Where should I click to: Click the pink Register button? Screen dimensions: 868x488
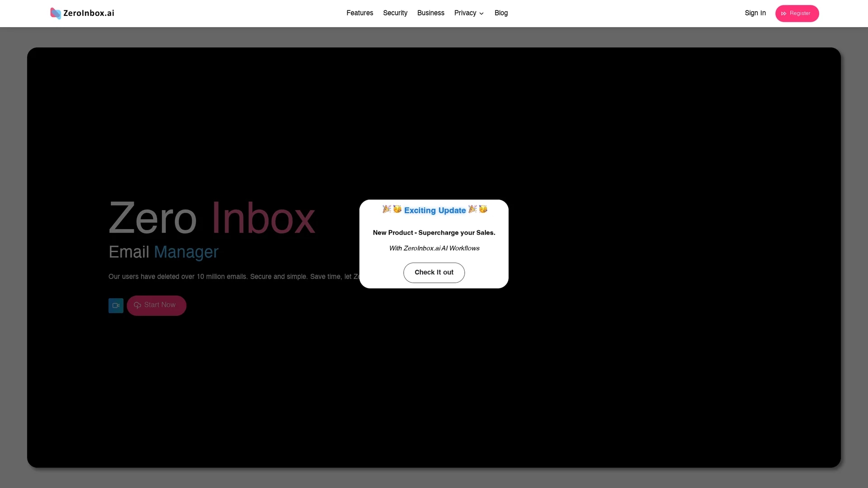click(x=797, y=14)
